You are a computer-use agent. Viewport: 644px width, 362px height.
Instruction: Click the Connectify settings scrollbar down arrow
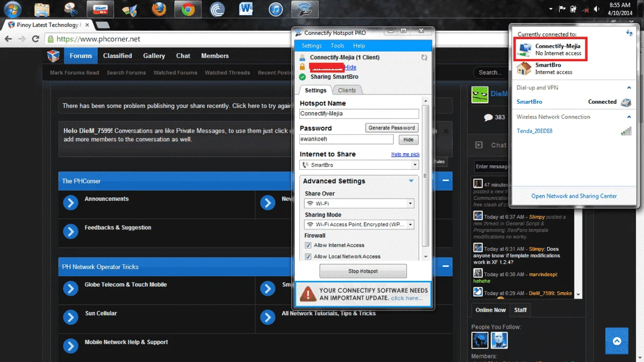426,257
